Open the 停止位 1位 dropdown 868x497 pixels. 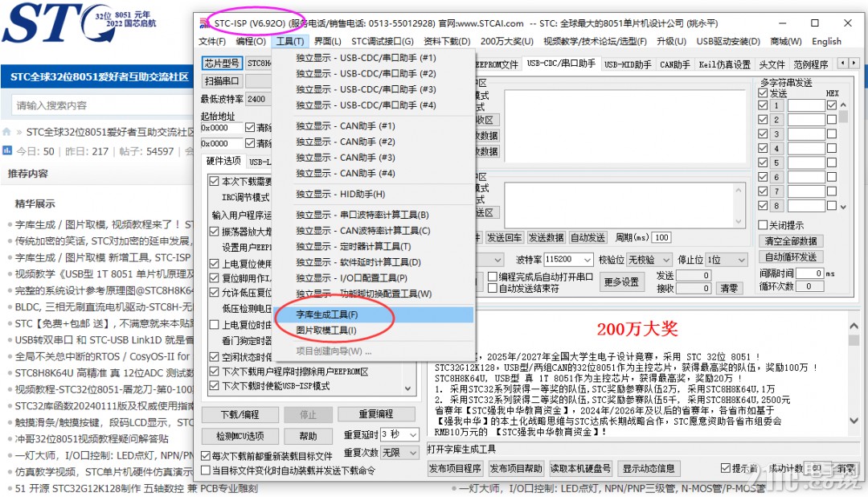[741, 259]
